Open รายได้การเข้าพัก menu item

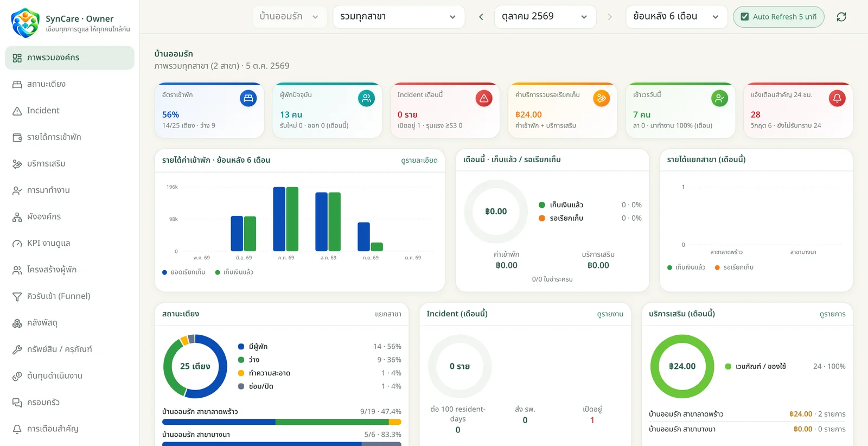click(x=69, y=137)
